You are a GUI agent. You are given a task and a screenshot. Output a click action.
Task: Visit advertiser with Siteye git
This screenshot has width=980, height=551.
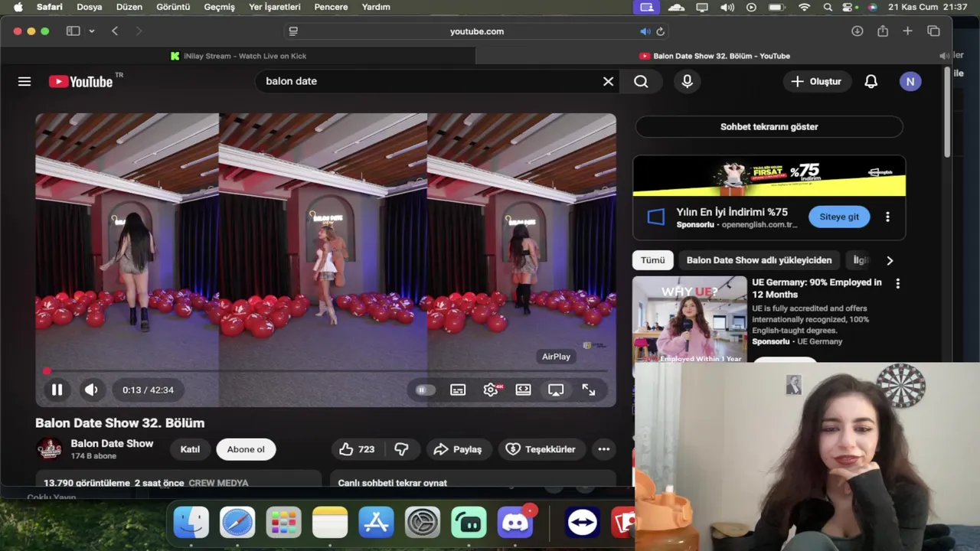tap(839, 217)
